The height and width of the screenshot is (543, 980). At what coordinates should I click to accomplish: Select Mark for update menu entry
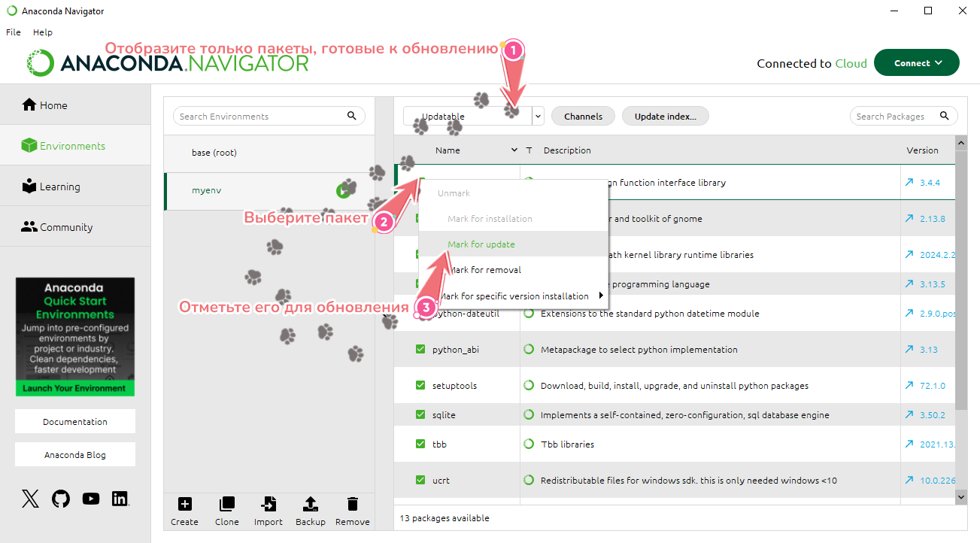481,244
